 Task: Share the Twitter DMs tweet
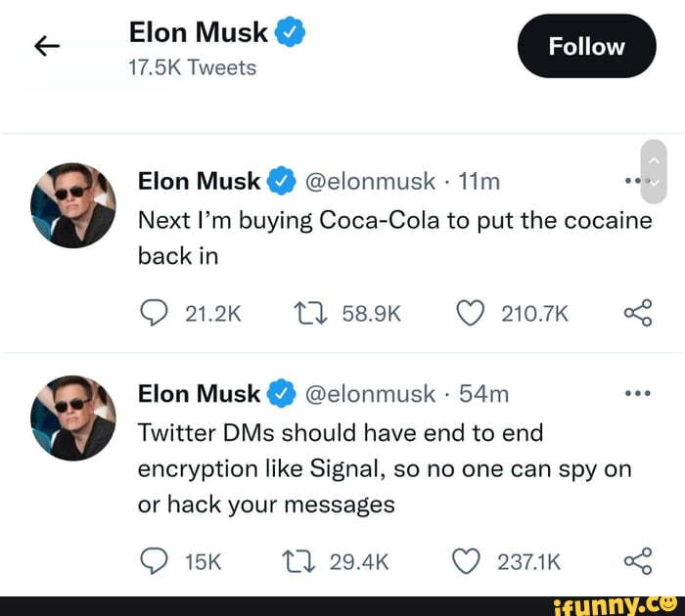click(x=638, y=560)
